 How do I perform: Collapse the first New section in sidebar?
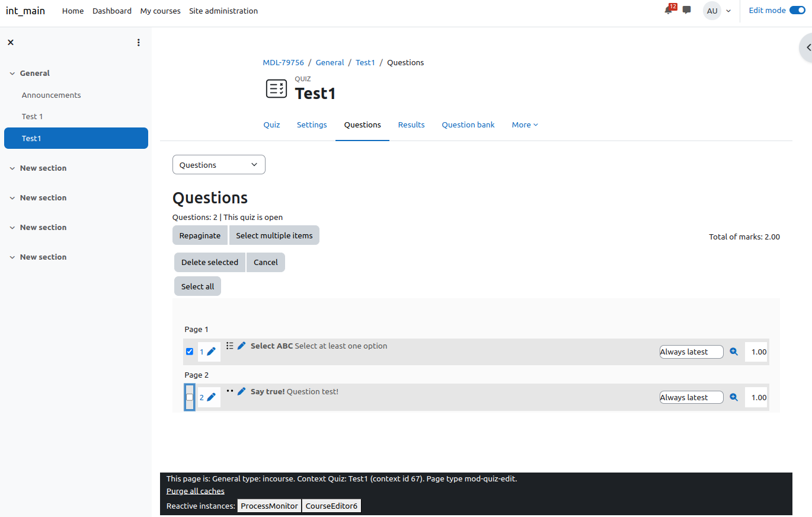click(x=12, y=168)
